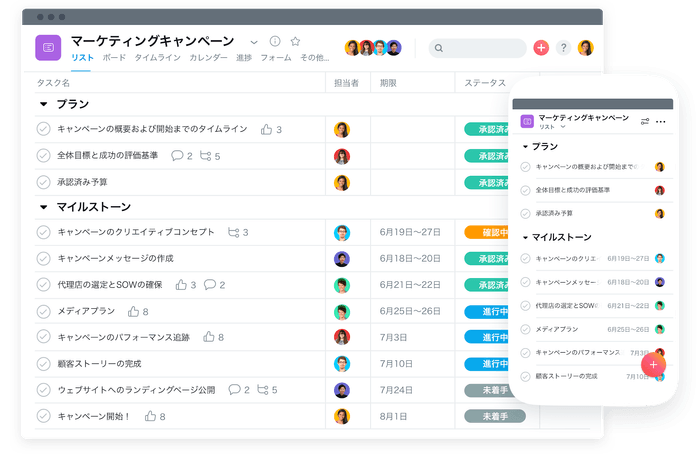Mark キャンペーンの概要および開始までのタイムライン complete

pos(43,129)
